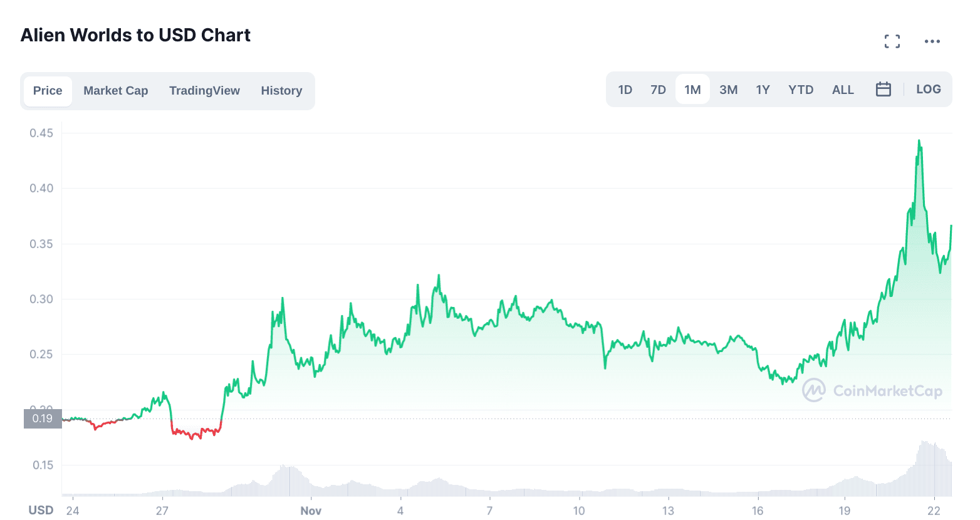Switch to the Market Cap tab
980x520 pixels.
(116, 91)
